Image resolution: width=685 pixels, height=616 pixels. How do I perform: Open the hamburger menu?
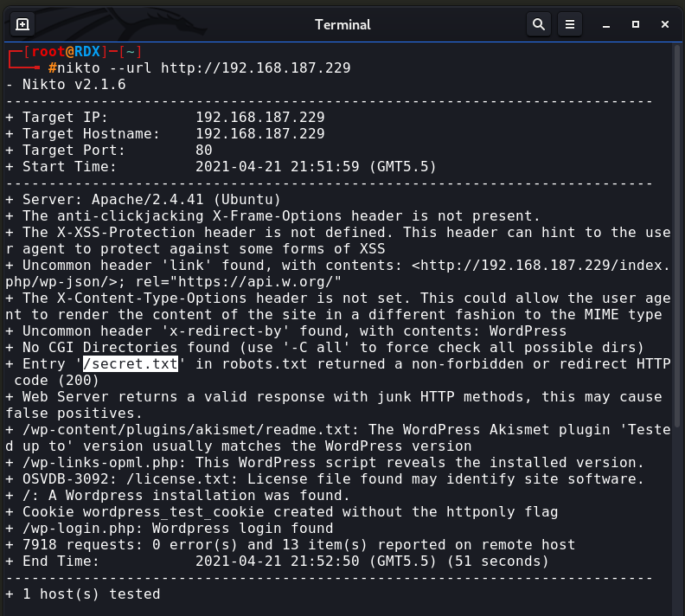click(570, 24)
